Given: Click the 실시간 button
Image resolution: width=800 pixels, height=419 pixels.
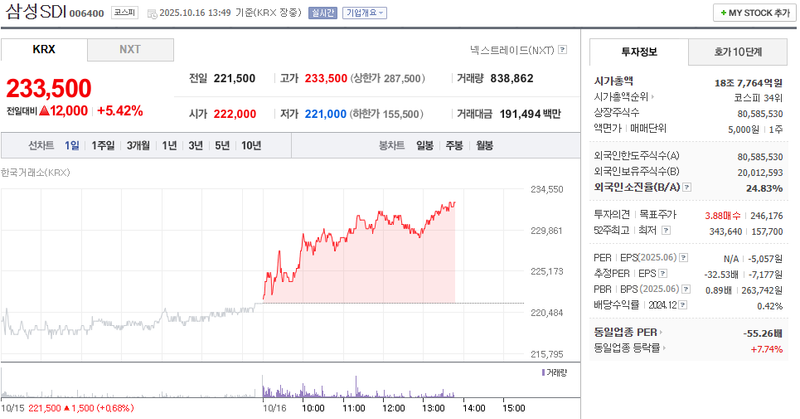Looking at the screenshot, I should [x=323, y=14].
